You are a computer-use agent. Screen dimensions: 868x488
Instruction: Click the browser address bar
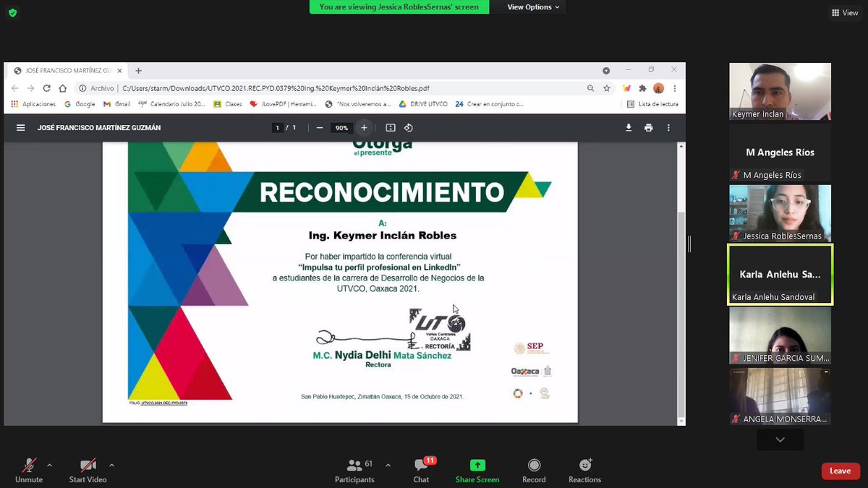329,88
